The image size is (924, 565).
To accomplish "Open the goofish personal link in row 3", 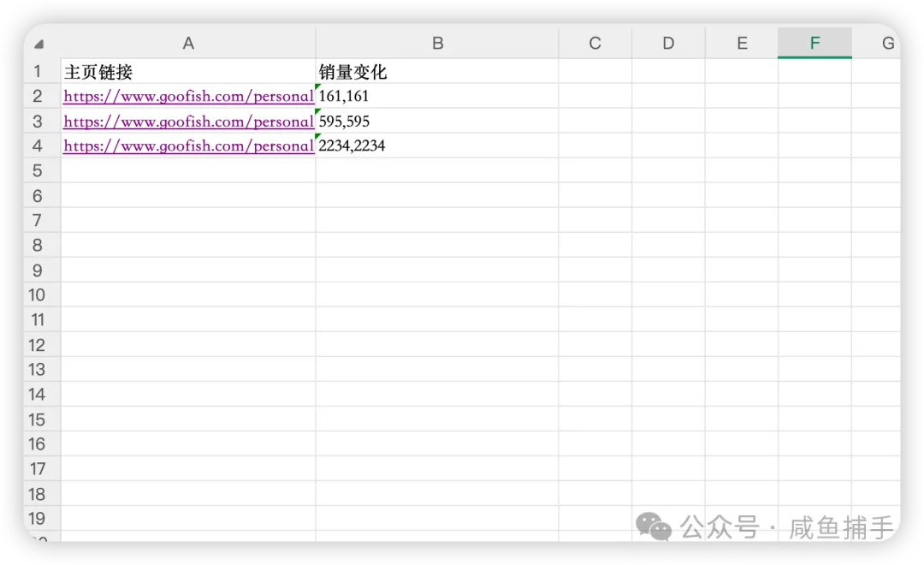I will (x=188, y=122).
